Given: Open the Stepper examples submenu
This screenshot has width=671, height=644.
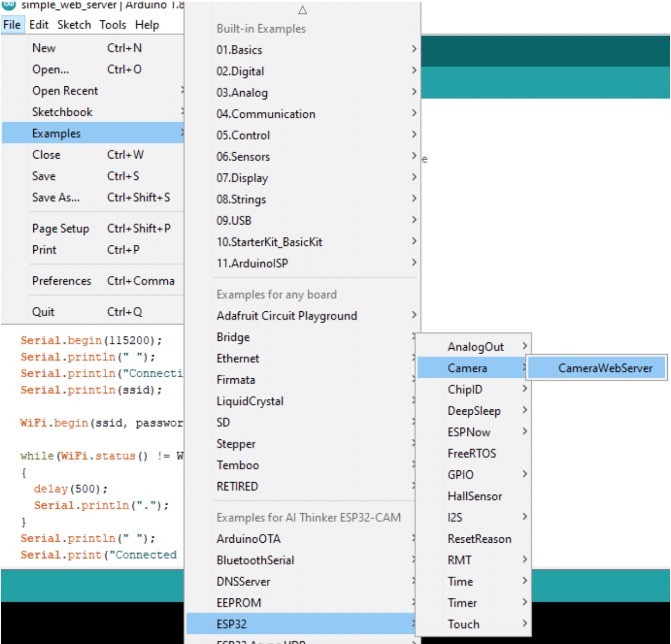Looking at the screenshot, I should point(301,444).
